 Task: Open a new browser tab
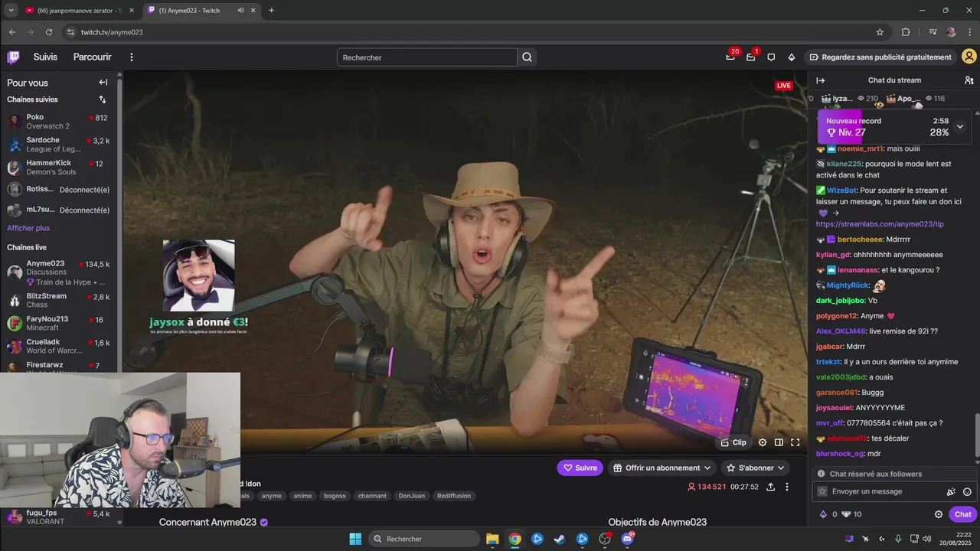point(271,11)
